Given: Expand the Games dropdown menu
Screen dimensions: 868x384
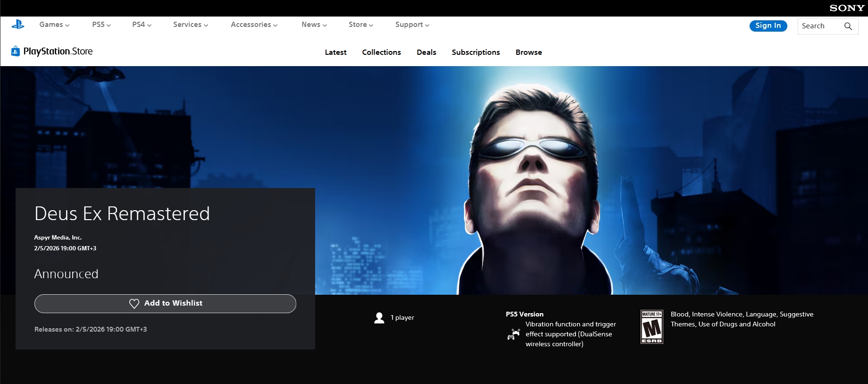Looking at the screenshot, I should point(54,25).
